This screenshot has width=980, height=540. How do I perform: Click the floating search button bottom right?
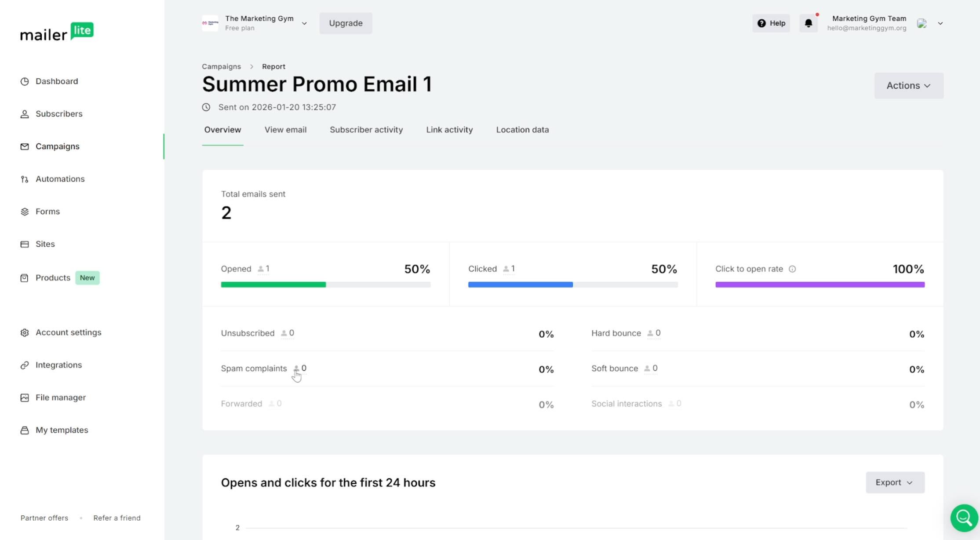(964, 518)
